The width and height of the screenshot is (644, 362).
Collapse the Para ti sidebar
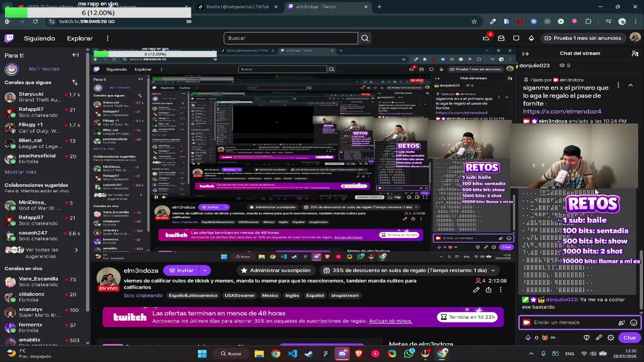(x=75, y=55)
